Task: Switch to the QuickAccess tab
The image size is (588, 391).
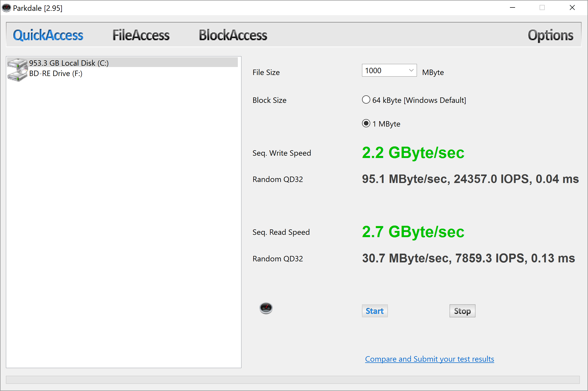Action: pyautogui.click(x=48, y=35)
